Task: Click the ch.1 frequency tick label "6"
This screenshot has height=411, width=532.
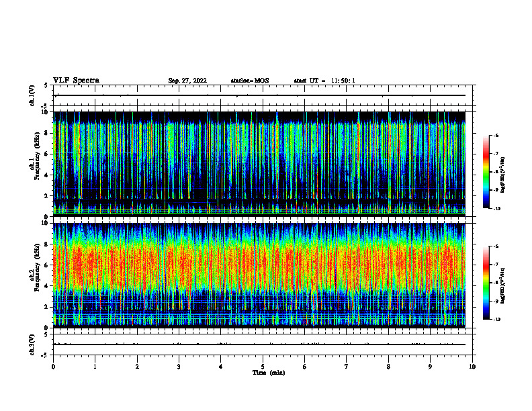Action: point(47,154)
